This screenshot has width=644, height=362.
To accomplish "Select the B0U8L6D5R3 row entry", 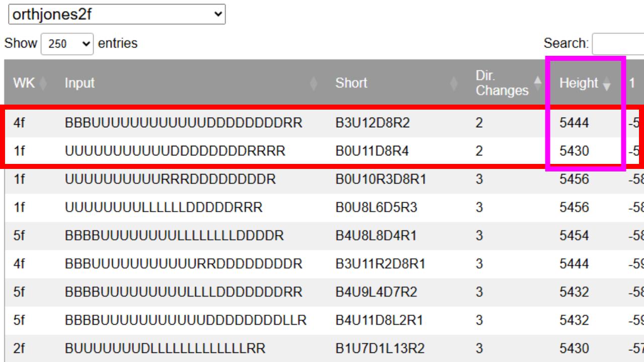I will [x=376, y=207].
